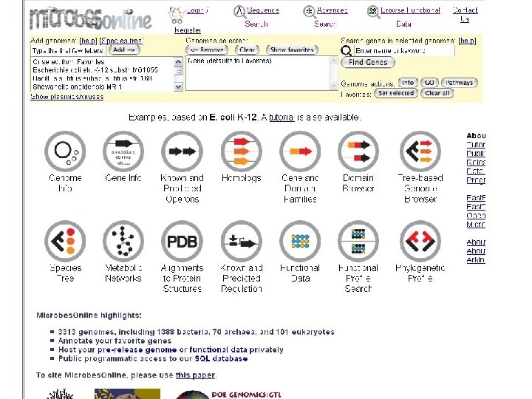This screenshot has width=532, height=399.
Task: Open the Species tree link
Action: pos(121,41)
